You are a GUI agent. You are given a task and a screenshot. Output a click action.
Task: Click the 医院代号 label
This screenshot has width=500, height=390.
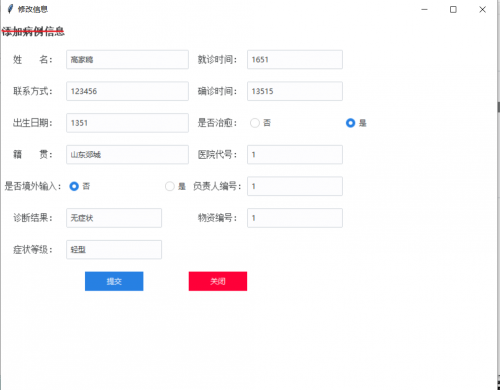pyautogui.click(x=217, y=154)
